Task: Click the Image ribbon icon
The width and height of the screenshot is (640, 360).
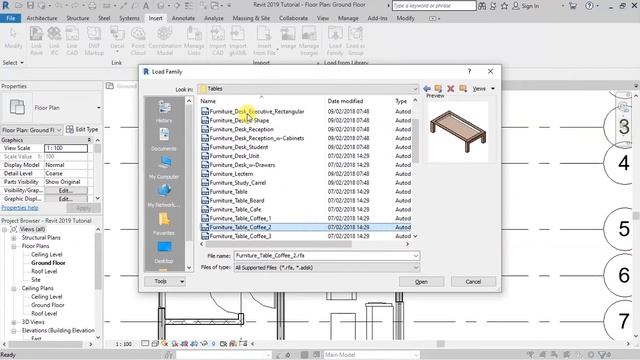Action: click(x=288, y=38)
